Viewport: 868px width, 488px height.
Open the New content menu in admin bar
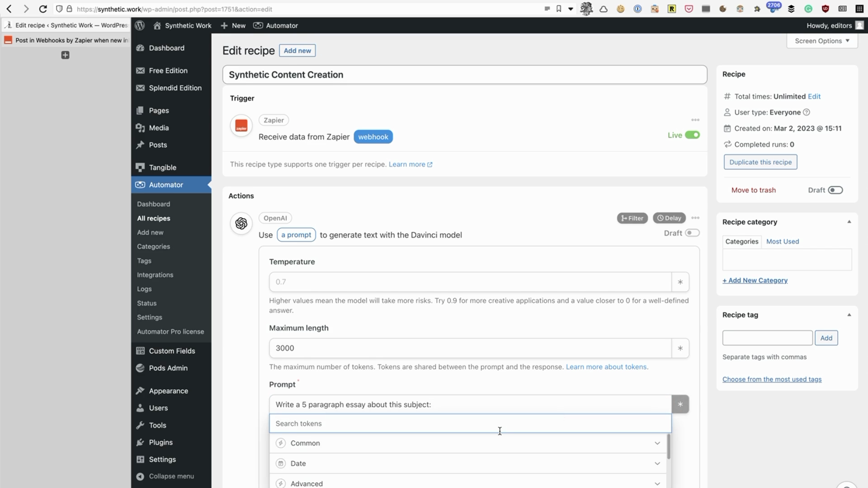[x=233, y=25]
